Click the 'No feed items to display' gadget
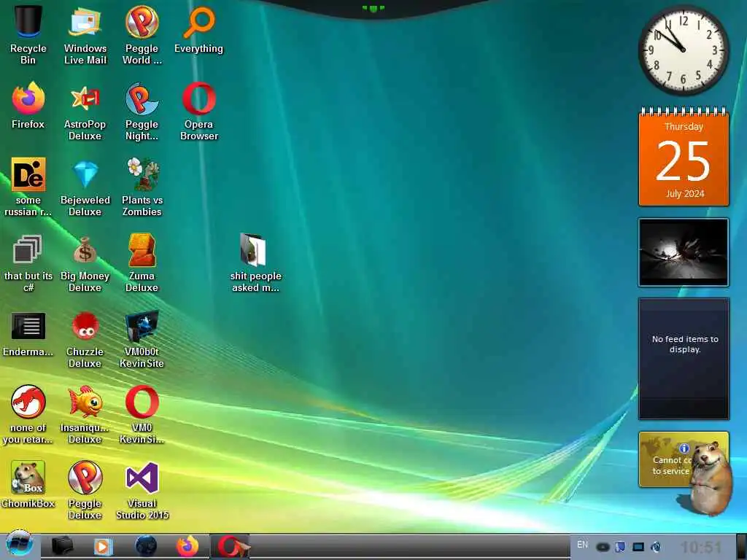The height and width of the screenshot is (560, 747). pyautogui.click(x=684, y=359)
